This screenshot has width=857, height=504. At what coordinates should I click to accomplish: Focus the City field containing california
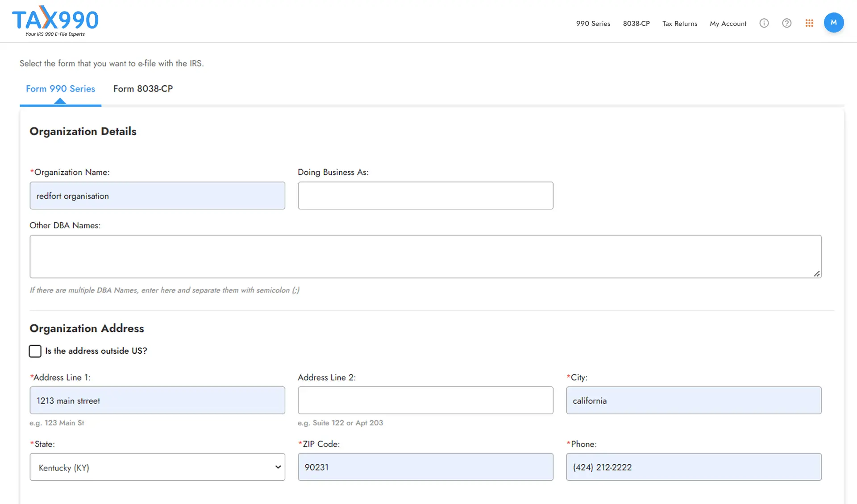pyautogui.click(x=694, y=400)
